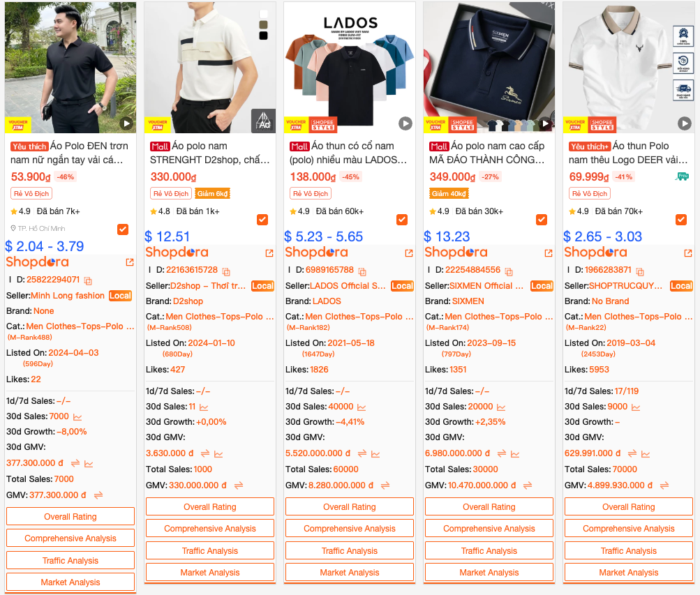The height and width of the screenshot is (595, 700).
Task: Open the 30d GMV chart for Minh Long fashion
Action: click(x=89, y=464)
